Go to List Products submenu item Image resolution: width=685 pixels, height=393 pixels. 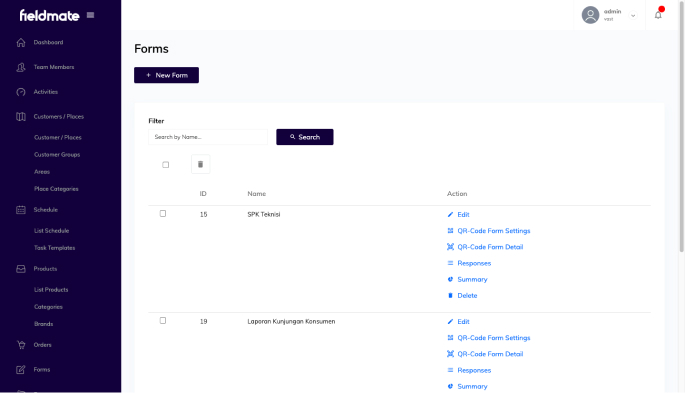(x=51, y=290)
